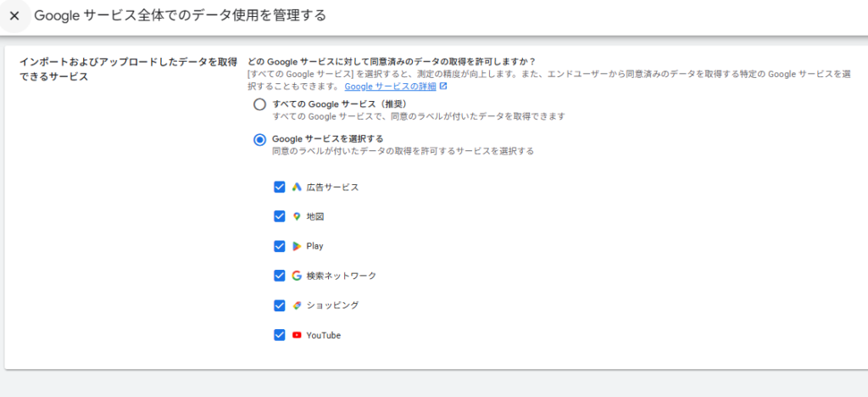This screenshot has width=868, height=397.
Task: Toggle the Play checkbox
Action: [279, 246]
